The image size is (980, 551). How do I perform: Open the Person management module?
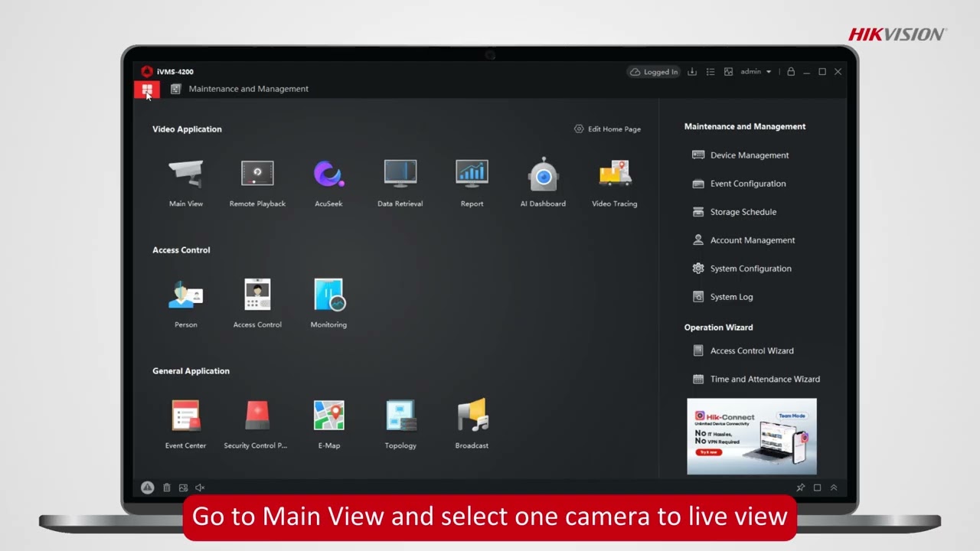coord(186,303)
